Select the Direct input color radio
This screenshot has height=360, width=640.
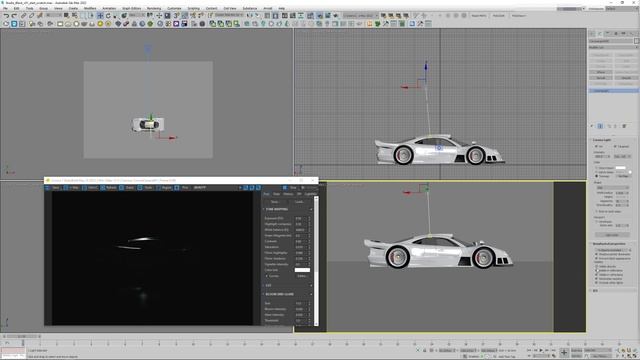point(596,168)
